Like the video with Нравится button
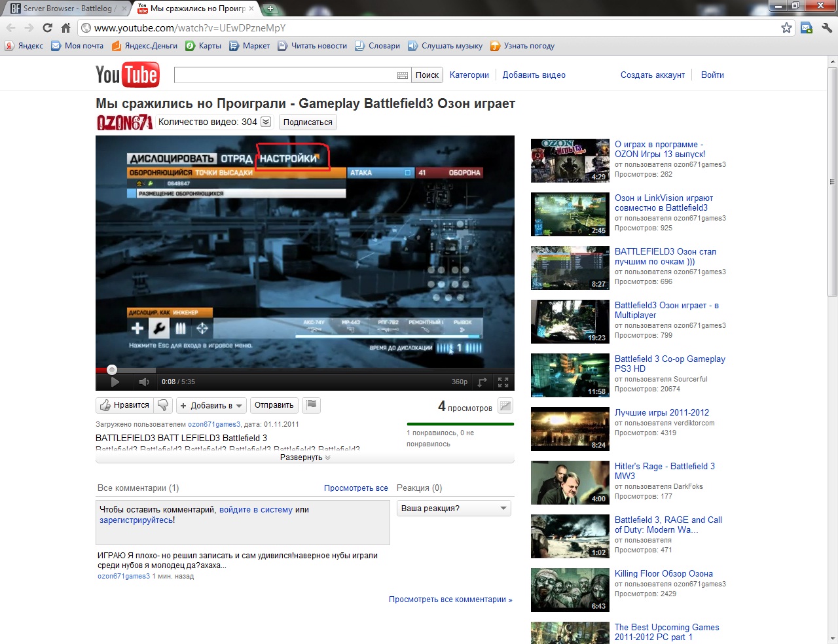 pyautogui.click(x=124, y=405)
